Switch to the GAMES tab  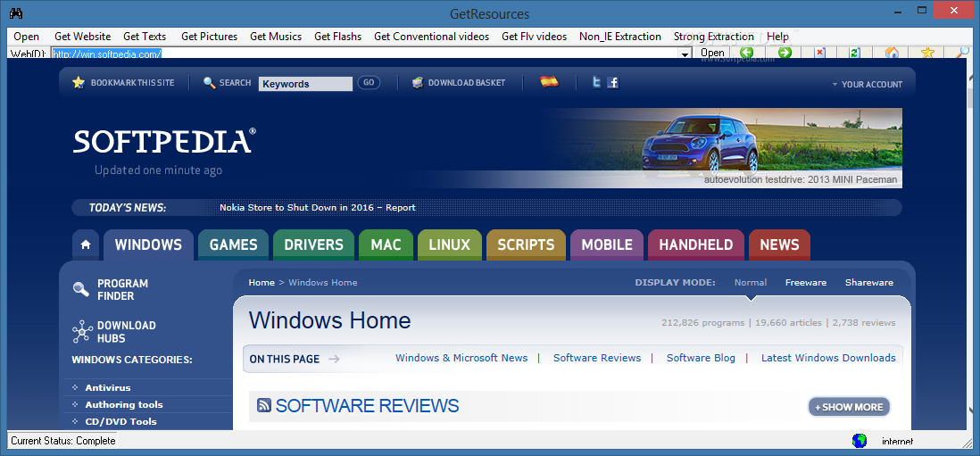click(233, 245)
